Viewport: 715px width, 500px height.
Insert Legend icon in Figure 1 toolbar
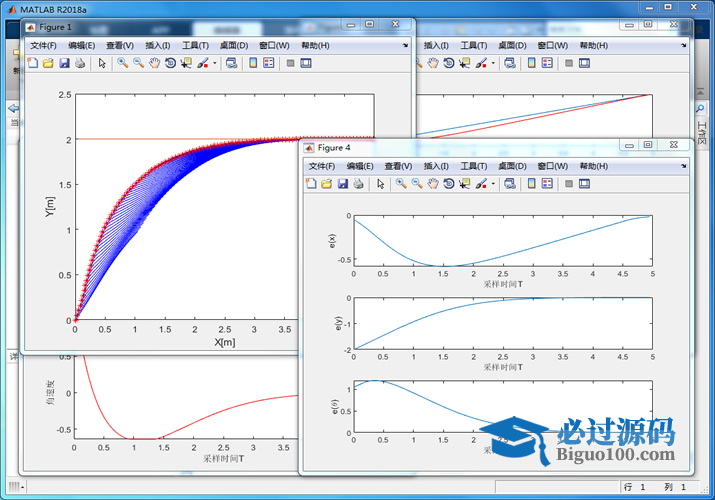coord(269,63)
